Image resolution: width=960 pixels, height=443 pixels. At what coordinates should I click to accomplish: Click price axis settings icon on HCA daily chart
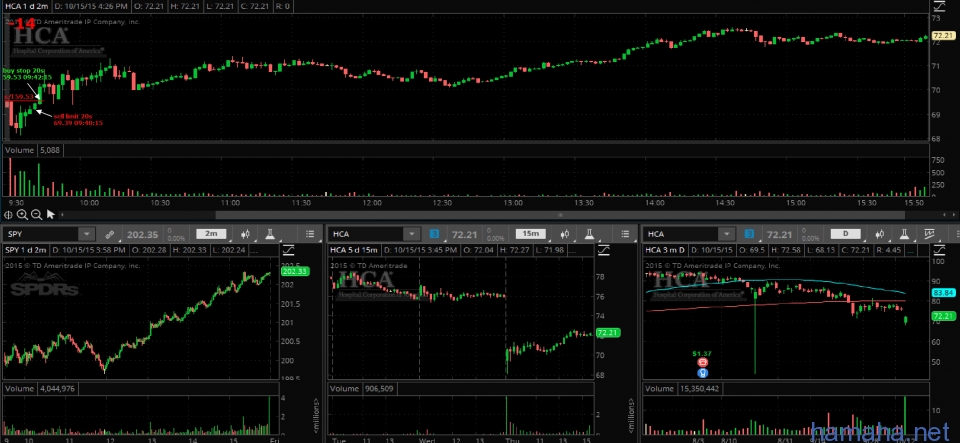(x=939, y=250)
